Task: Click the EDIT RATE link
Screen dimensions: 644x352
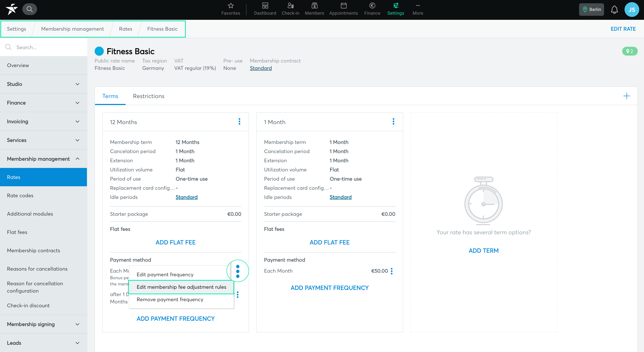Action: tap(623, 29)
